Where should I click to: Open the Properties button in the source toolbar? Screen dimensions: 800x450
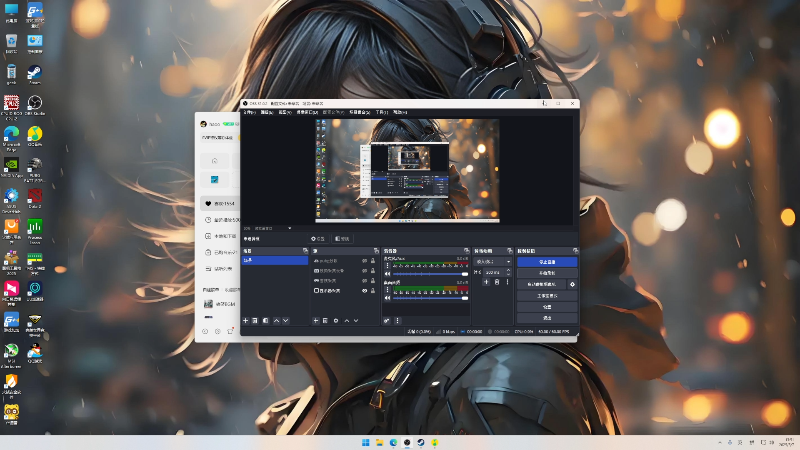(318, 239)
